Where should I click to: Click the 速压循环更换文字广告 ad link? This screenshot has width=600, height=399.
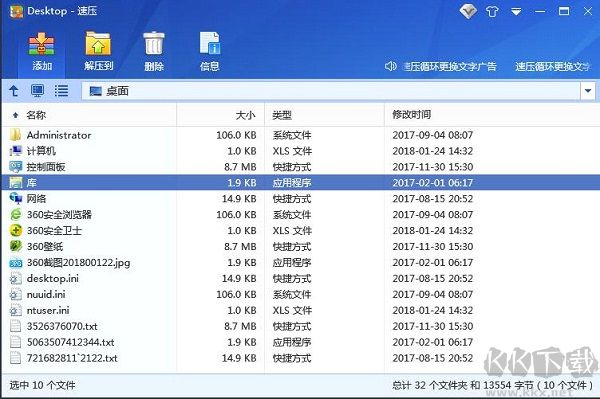[450, 67]
